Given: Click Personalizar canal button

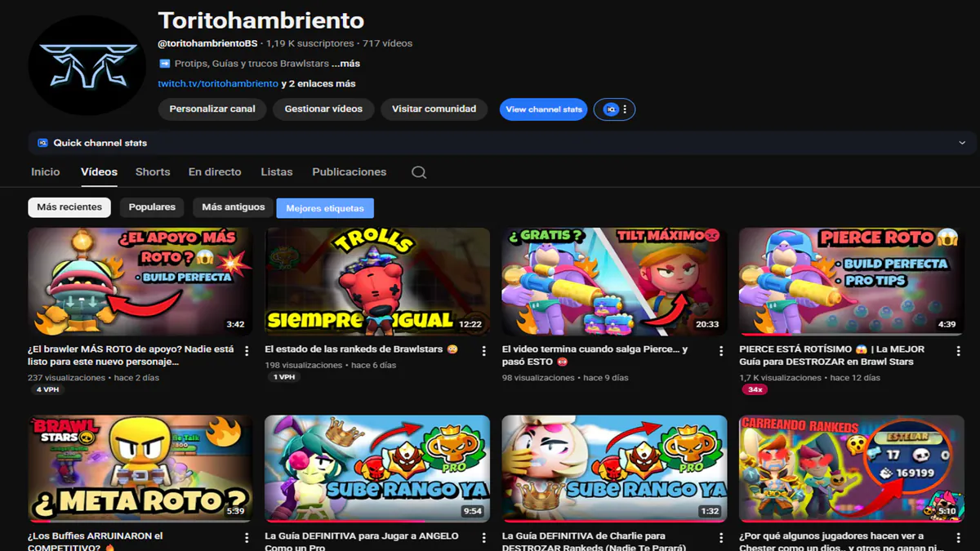Looking at the screenshot, I should tap(212, 109).
